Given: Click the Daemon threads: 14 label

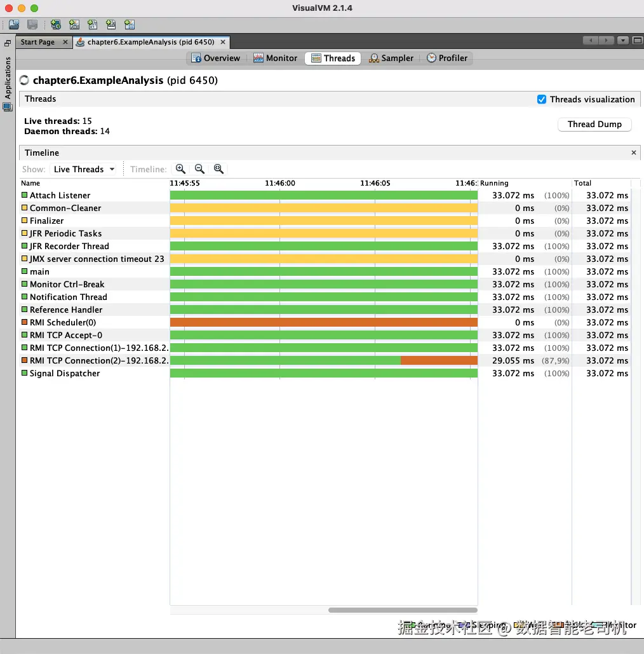Looking at the screenshot, I should point(67,132).
